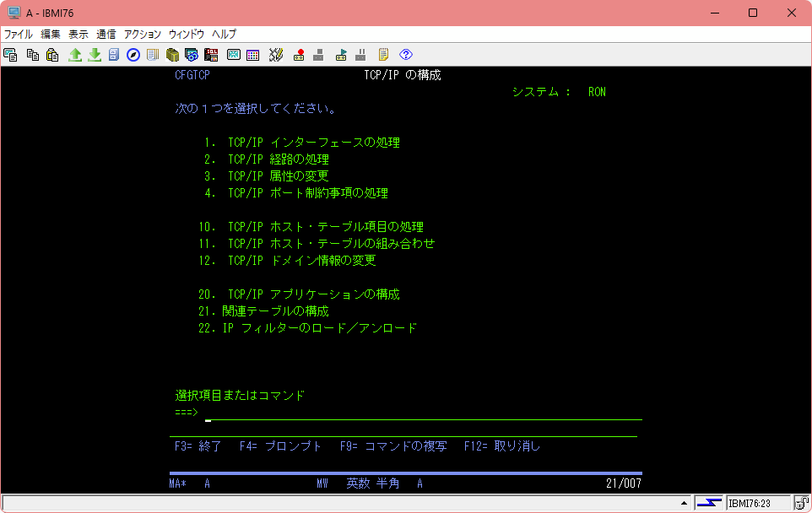
Task: Click the print screen toolbar icon
Action: pyautogui.click(x=10, y=54)
